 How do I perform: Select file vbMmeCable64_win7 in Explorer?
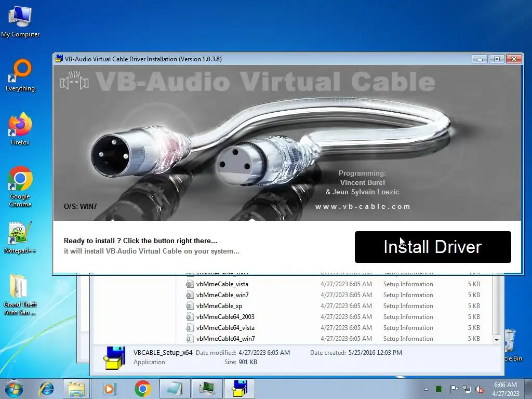[225, 338]
